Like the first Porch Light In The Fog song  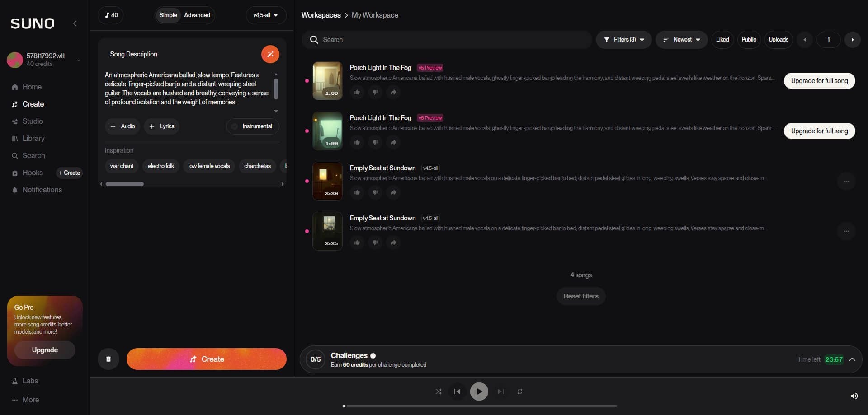[357, 92]
